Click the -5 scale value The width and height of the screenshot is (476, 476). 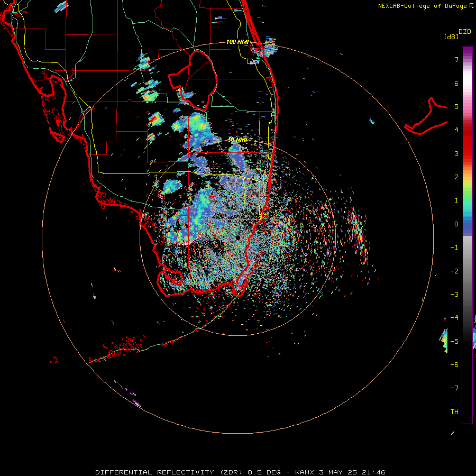tap(454, 342)
